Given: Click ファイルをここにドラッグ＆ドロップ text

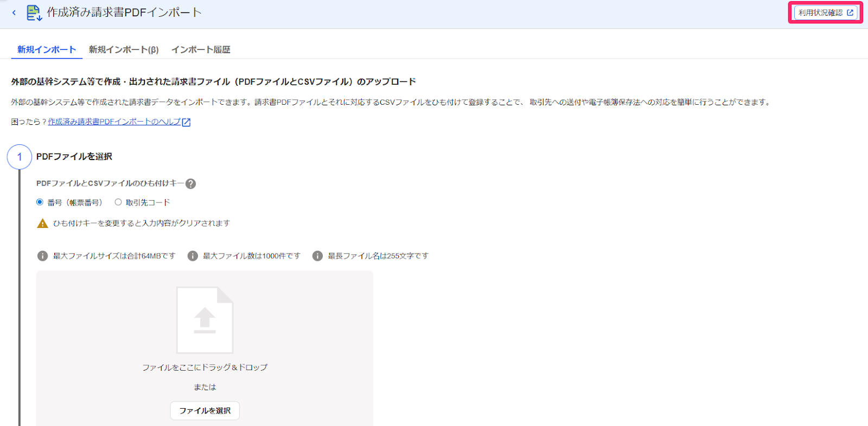Looking at the screenshot, I should pos(205,367).
